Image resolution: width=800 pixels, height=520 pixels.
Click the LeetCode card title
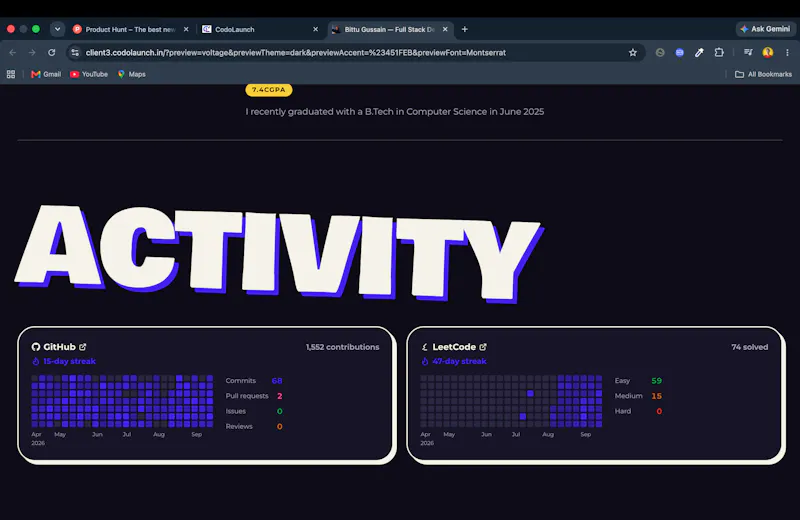click(454, 347)
